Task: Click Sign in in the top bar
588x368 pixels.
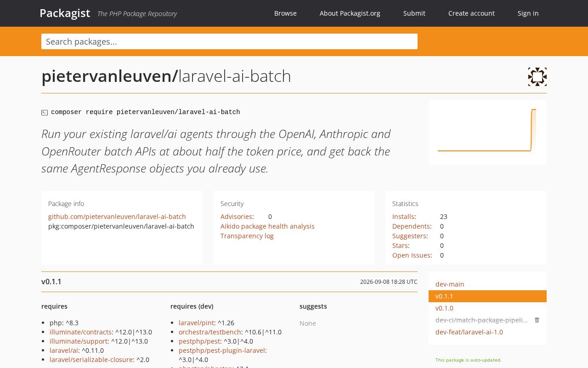Action: click(528, 13)
